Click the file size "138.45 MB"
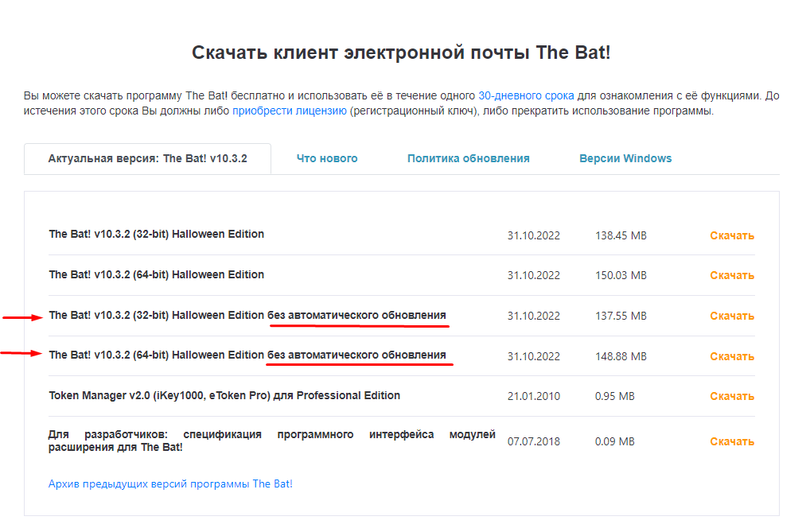This screenshot has height=532, width=810. point(621,235)
